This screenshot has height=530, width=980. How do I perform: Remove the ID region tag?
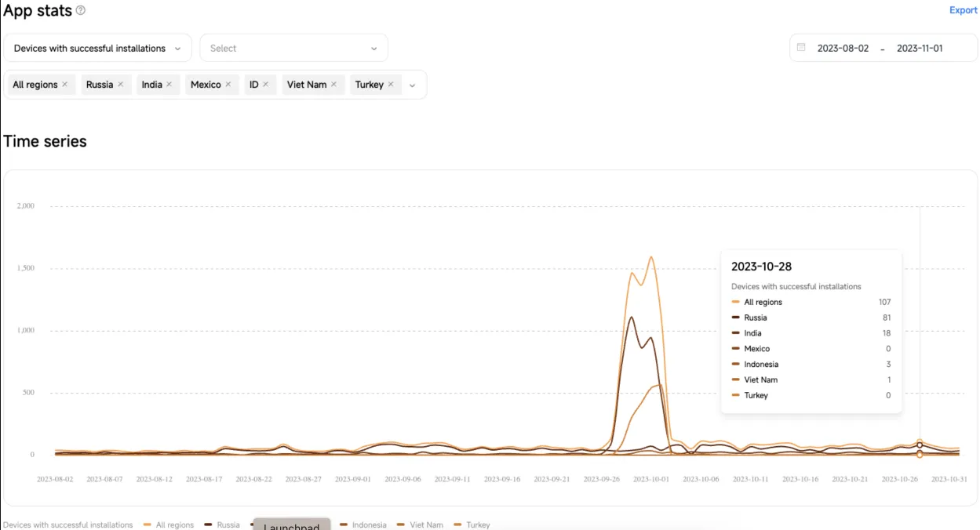pyautogui.click(x=266, y=85)
